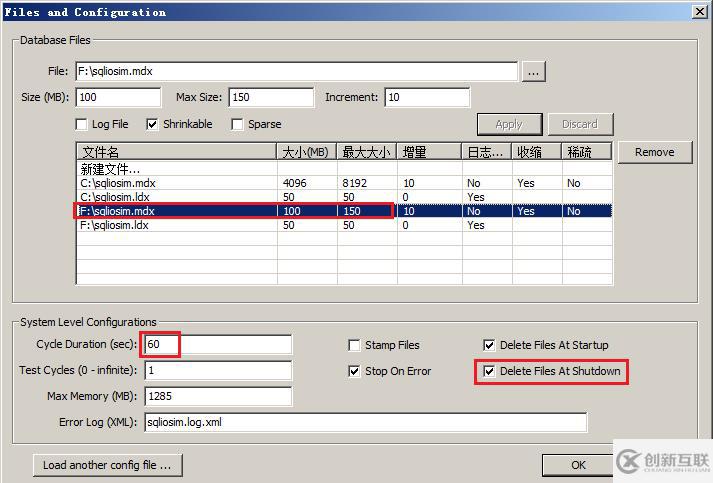713x483 pixels.
Task: Click the browse (...) button next to File
Action: 534,71
